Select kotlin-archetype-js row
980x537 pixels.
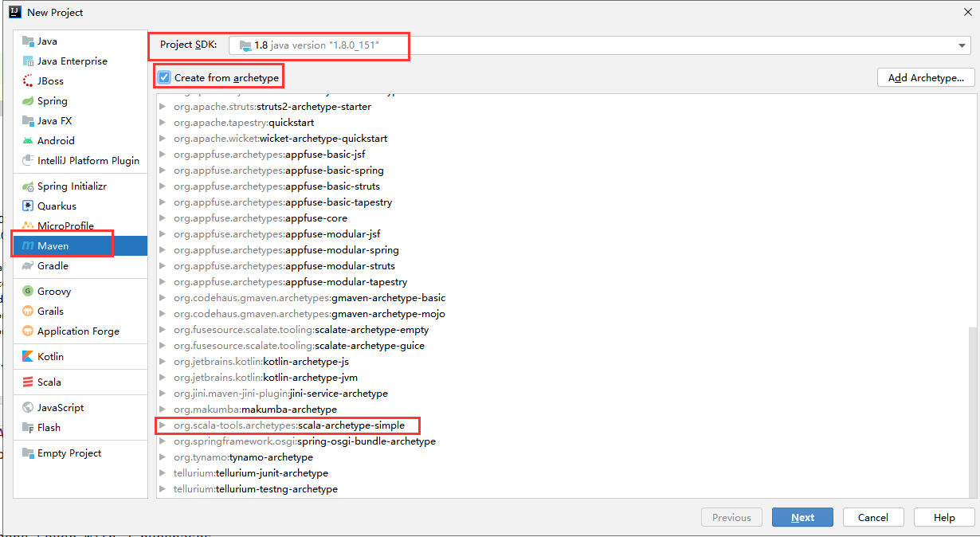tap(562, 362)
